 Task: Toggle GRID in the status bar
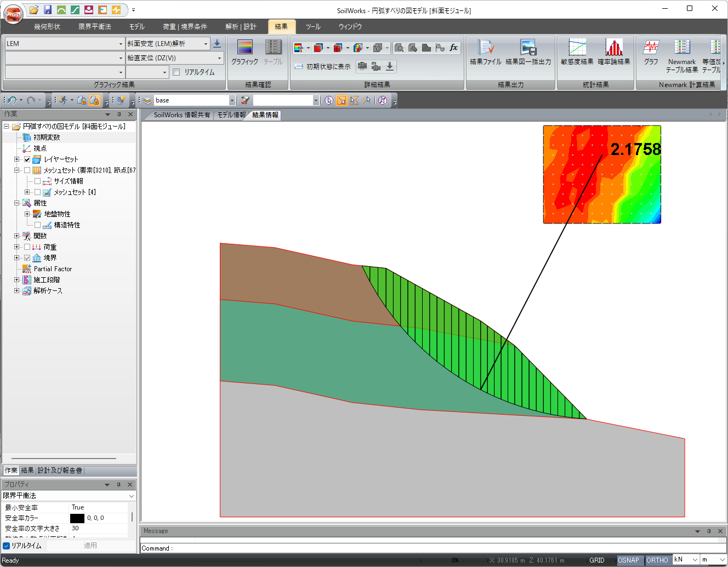pos(597,560)
